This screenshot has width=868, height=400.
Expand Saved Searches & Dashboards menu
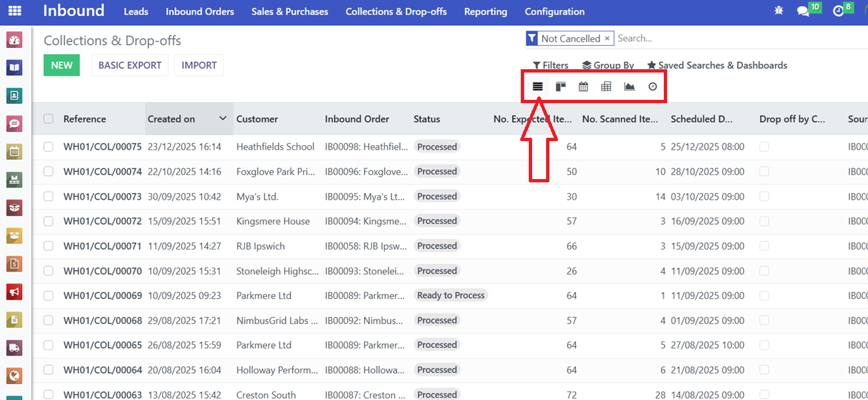(718, 65)
